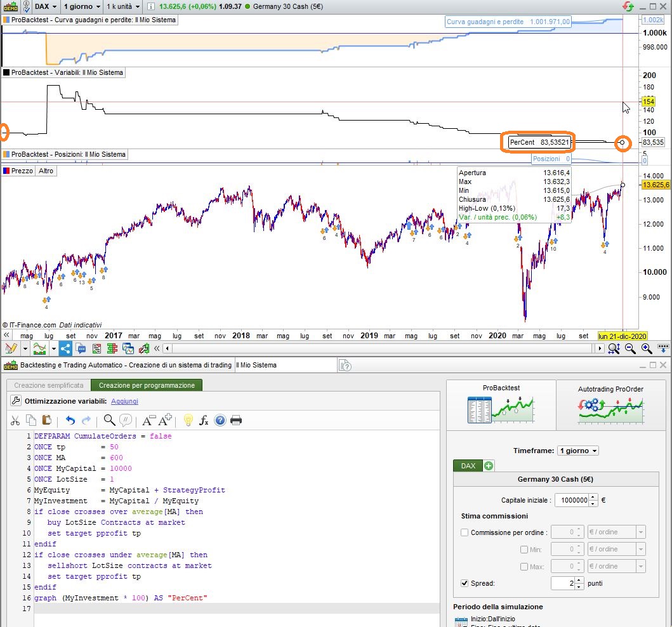672x627 pixels.
Task: Select the ProBacktest tab label
Action: [501, 388]
